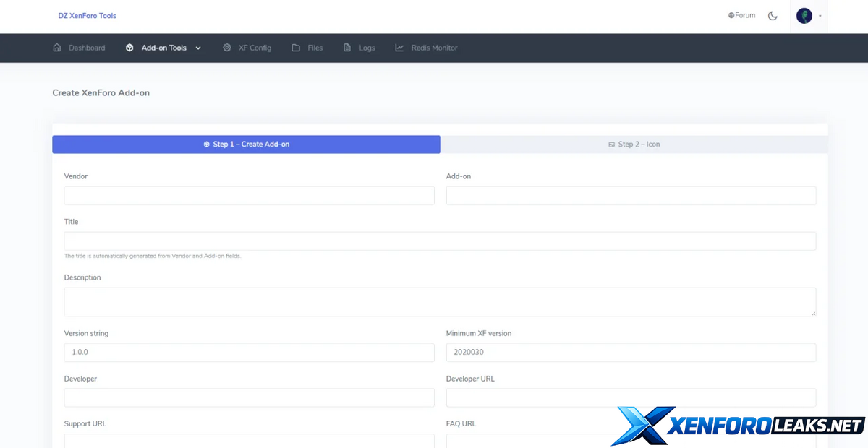The width and height of the screenshot is (868, 448).
Task: Expand the Add-on Tools dropdown chevron
Action: pyautogui.click(x=198, y=48)
